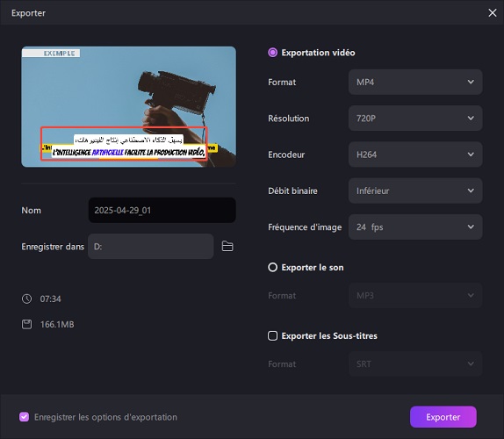This screenshot has width=504, height=439.
Task: Open the subtitle Format dropdown showing SRT
Action: point(415,363)
